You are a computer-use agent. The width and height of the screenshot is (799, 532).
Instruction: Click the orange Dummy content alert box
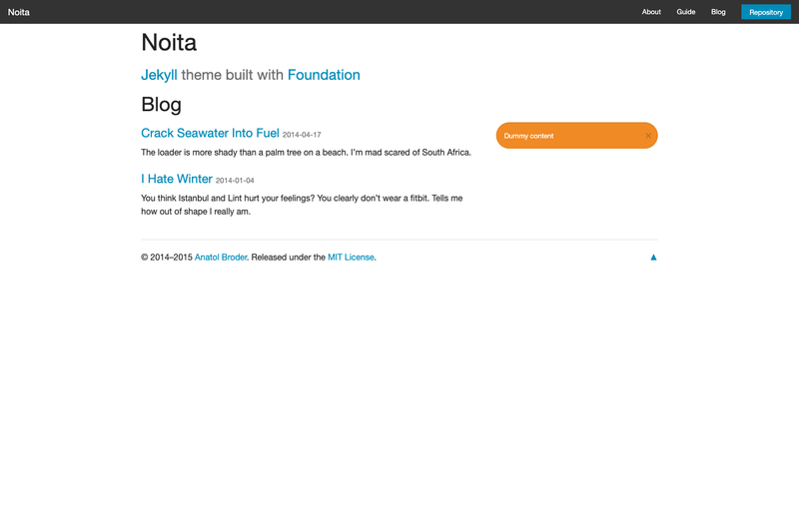[577, 136]
